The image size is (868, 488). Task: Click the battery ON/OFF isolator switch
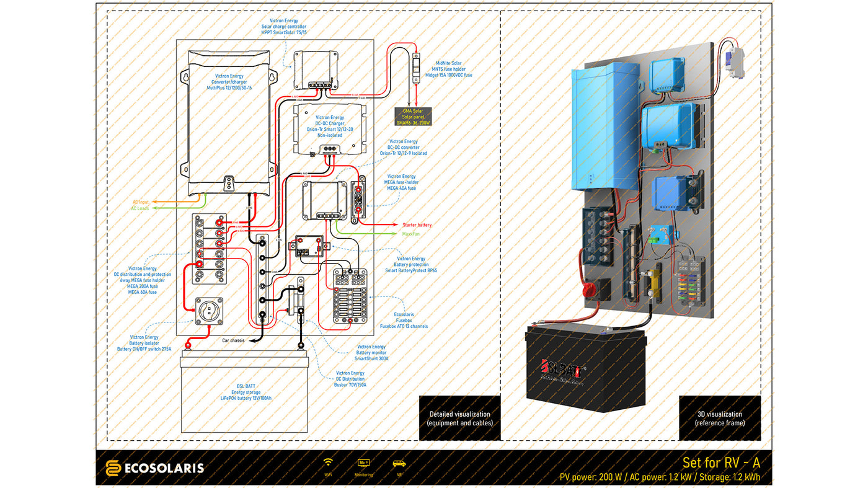[209, 311]
